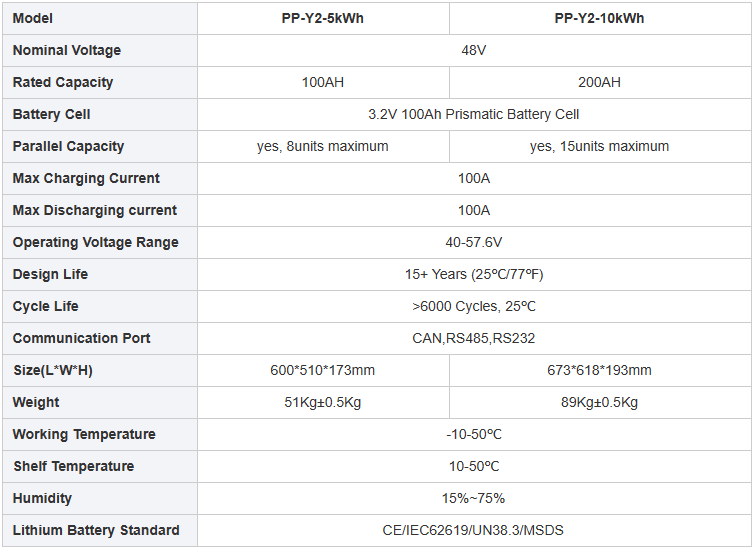The image size is (755, 552).
Task: Select the PP-Y2-5kWh column header
Action: (x=323, y=18)
